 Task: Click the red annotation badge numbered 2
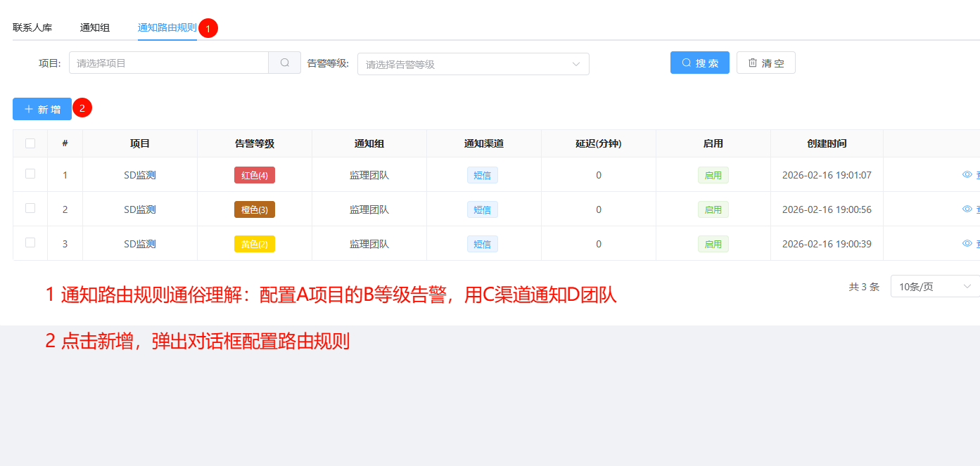pyautogui.click(x=82, y=108)
